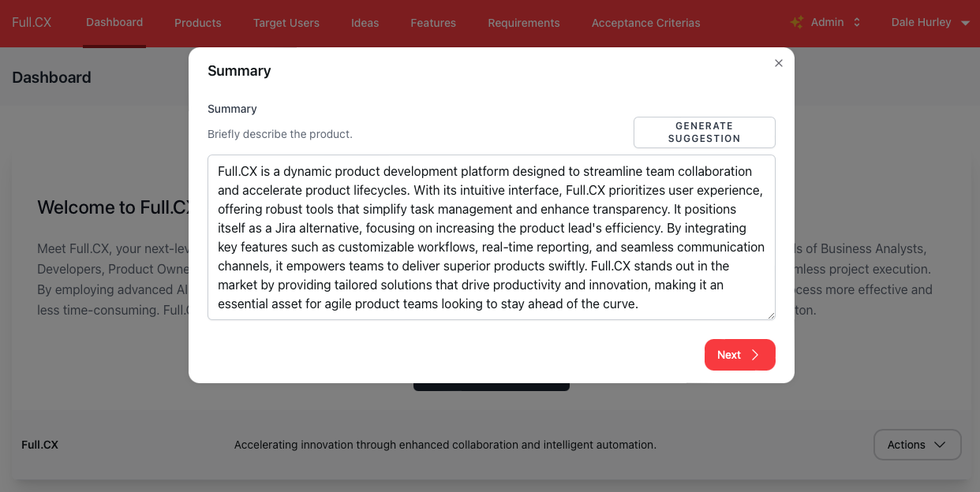
Task: Expand the Dale Hurley account menu arrow
Action: click(965, 23)
